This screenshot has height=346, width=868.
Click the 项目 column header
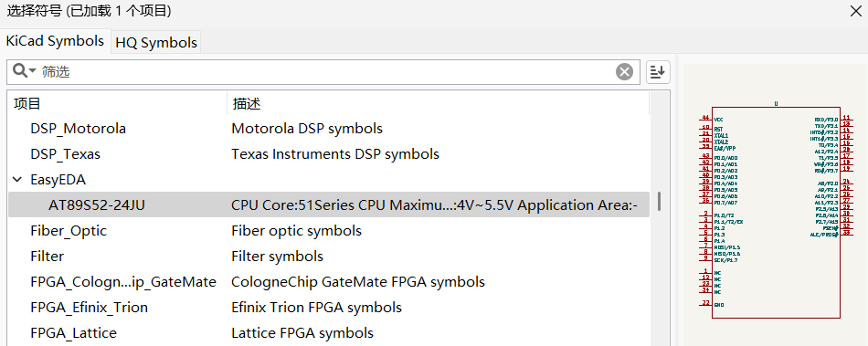117,103
